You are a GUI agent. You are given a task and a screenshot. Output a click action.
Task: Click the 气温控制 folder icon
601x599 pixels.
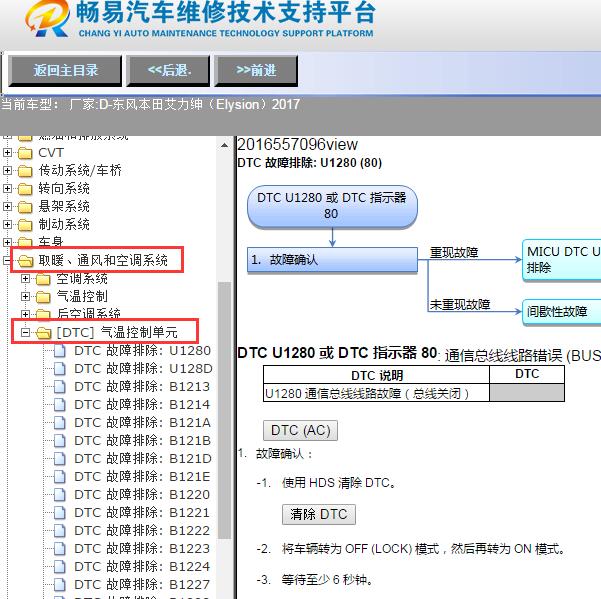[x=43, y=297]
